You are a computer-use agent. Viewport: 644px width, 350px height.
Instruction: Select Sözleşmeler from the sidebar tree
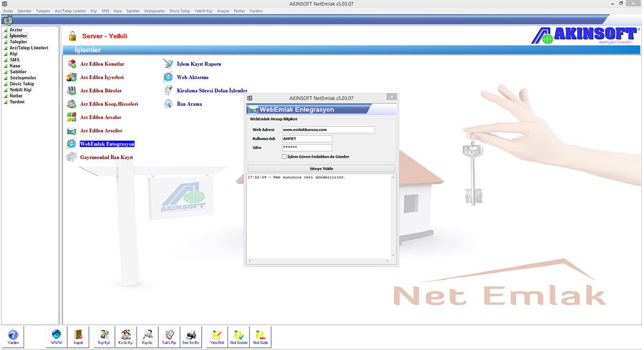(x=22, y=78)
